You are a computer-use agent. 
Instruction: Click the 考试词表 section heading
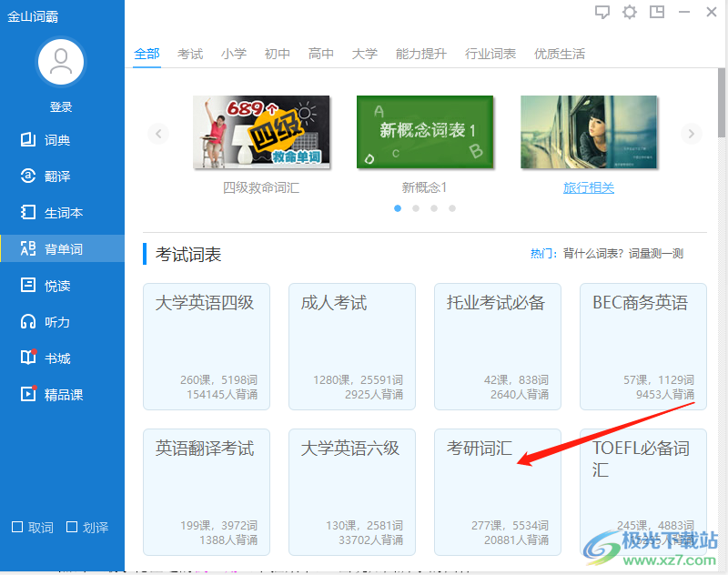coord(188,255)
